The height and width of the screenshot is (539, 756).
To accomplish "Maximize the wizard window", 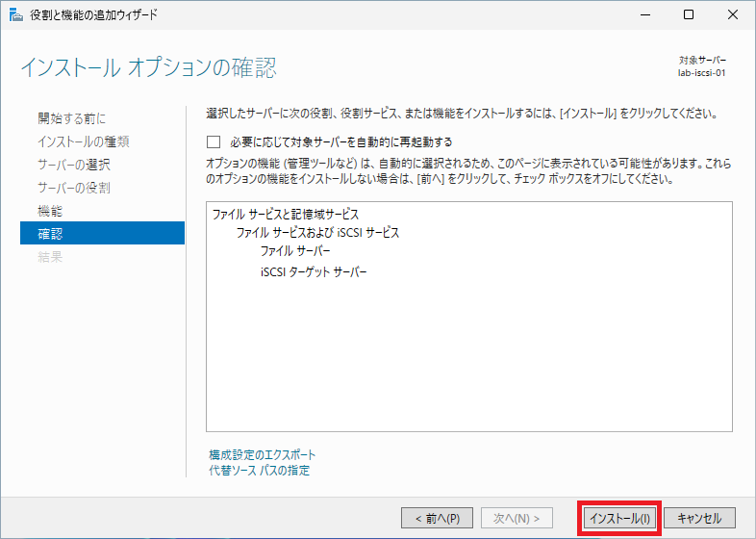I will click(x=689, y=15).
